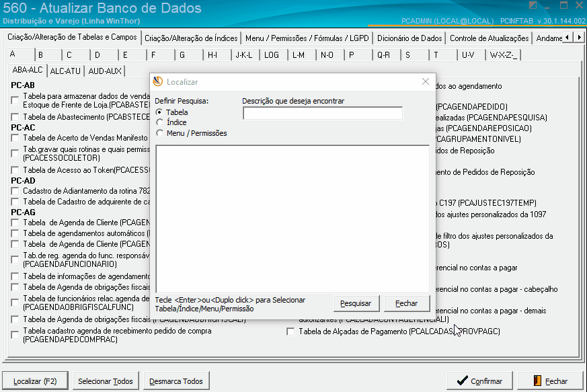Select the LOG tab
Viewport: 587px width, 392px height.
[274, 55]
